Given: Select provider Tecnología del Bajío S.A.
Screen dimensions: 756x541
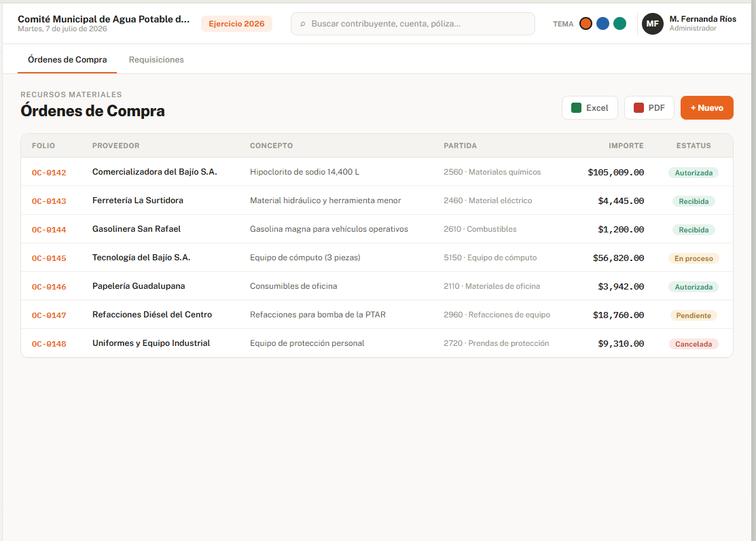Looking at the screenshot, I should (x=141, y=257).
